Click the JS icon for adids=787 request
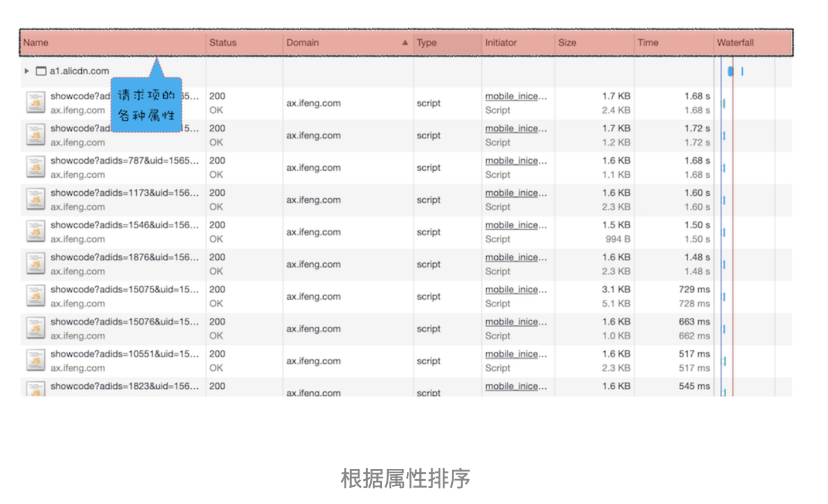Image resolution: width=828 pixels, height=504 pixels. pos(36,167)
